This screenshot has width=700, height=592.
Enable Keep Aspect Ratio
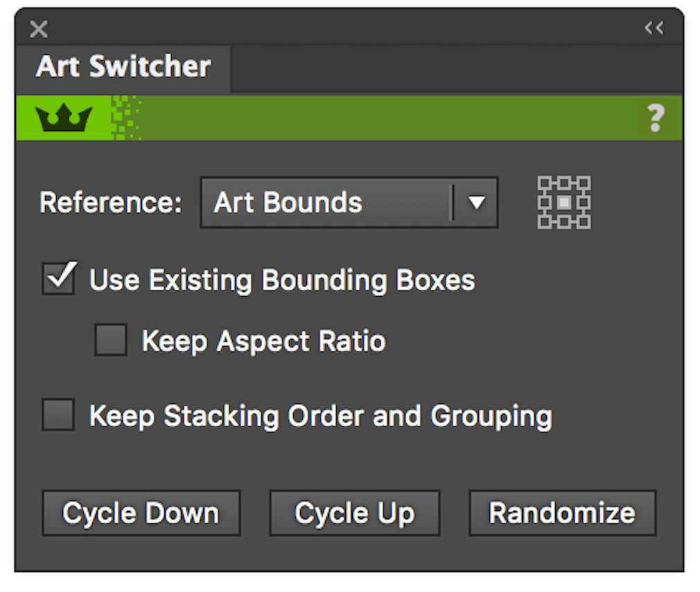pos(111,340)
